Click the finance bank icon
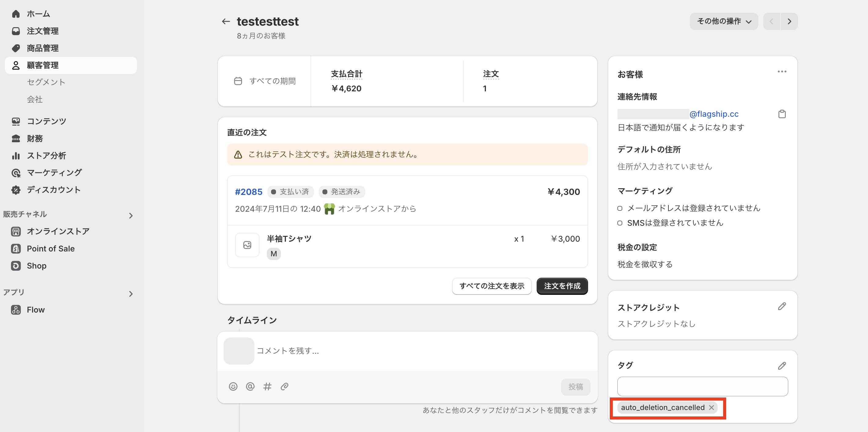This screenshot has width=868, height=432. pos(16,138)
